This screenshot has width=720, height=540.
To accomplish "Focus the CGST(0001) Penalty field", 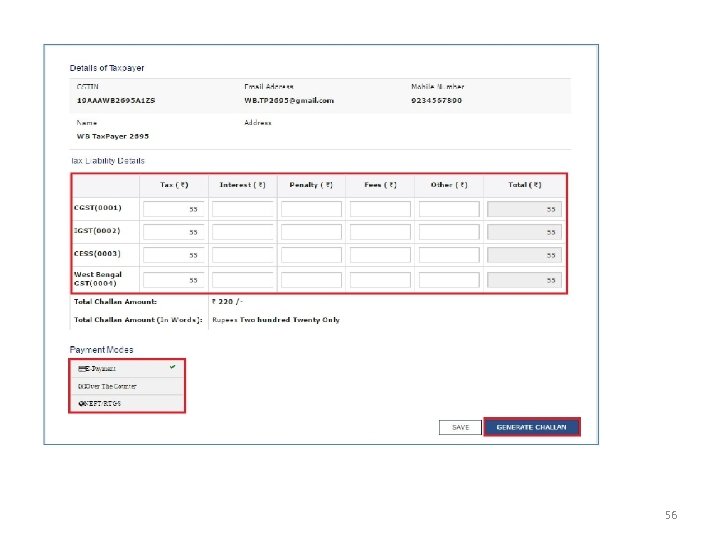I will pyautogui.click(x=311, y=209).
